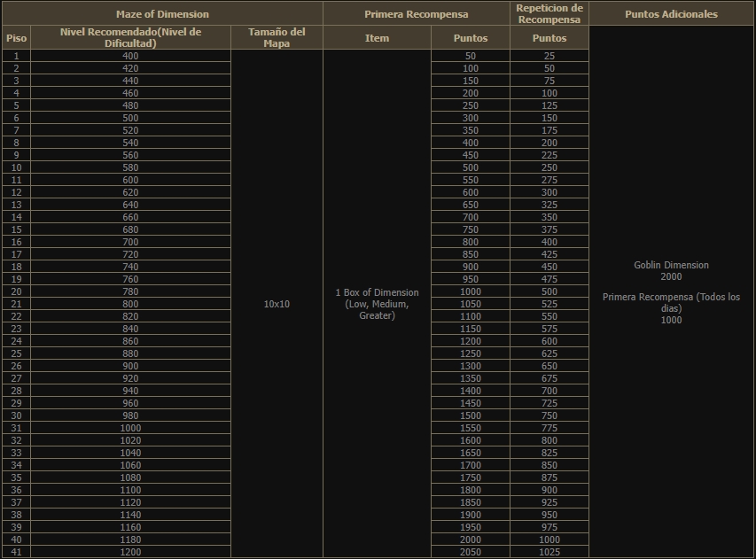Click the Piso column header
Screen dimensions: 756x559
tap(16, 38)
